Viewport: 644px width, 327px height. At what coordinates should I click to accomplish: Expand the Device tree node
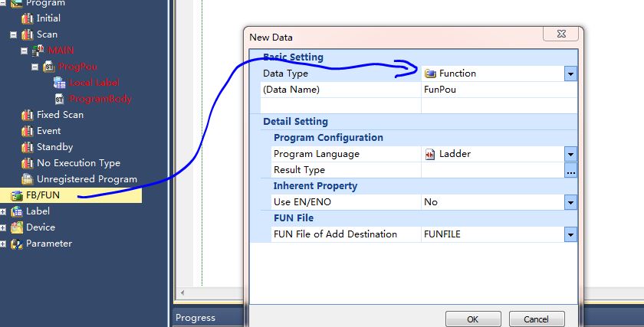(x=4, y=227)
